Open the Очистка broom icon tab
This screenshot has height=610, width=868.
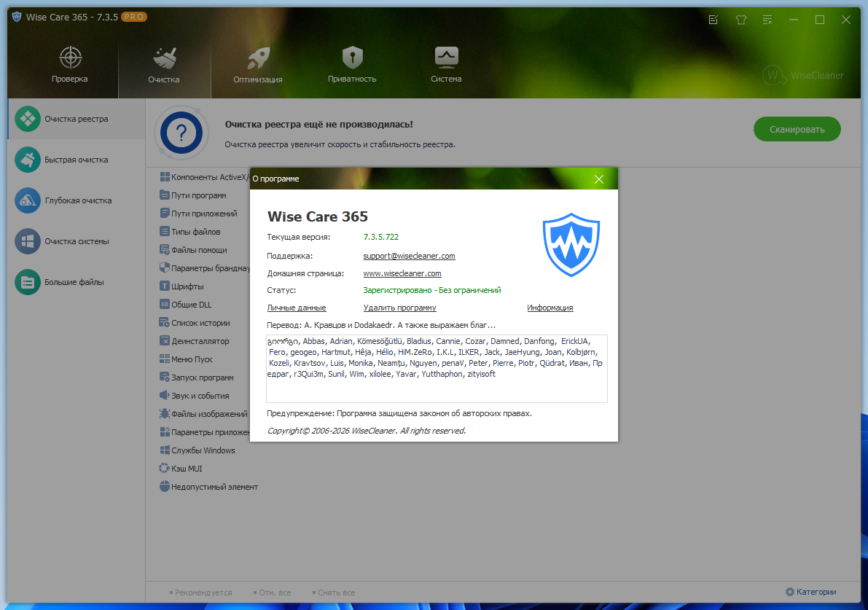(165, 58)
